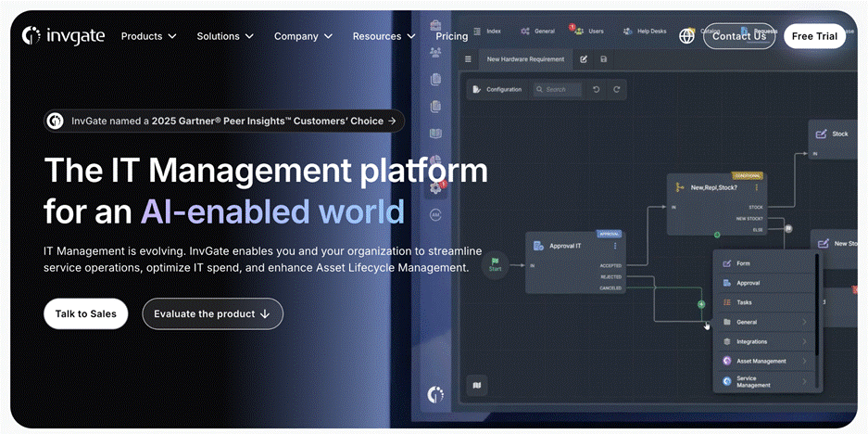Open the General tab in app top bar
Viewport: 868px width, 434px height.
click(x=537, y=31)
